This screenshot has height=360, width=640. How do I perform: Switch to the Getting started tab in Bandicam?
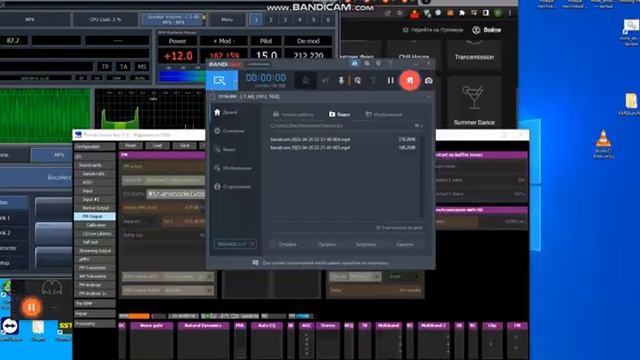[293, 115]
